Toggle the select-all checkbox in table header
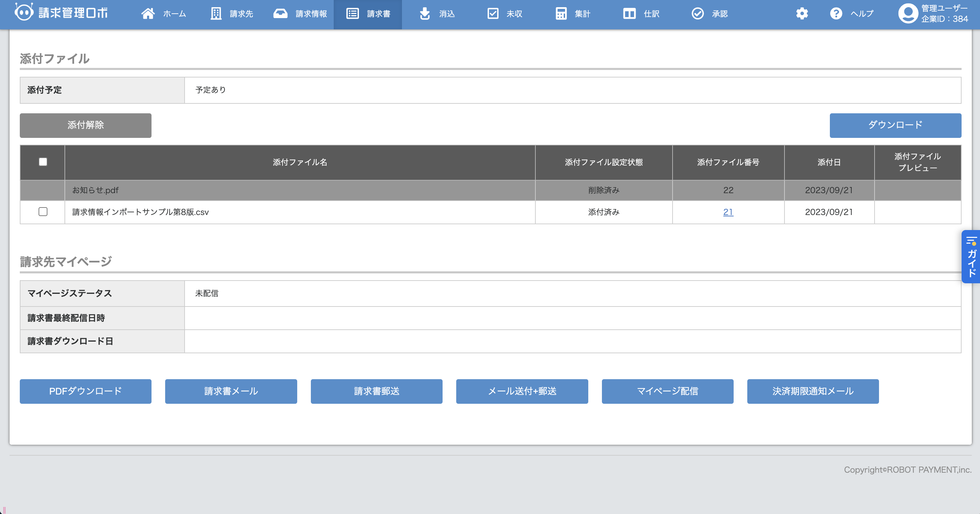 click(43, 162)
